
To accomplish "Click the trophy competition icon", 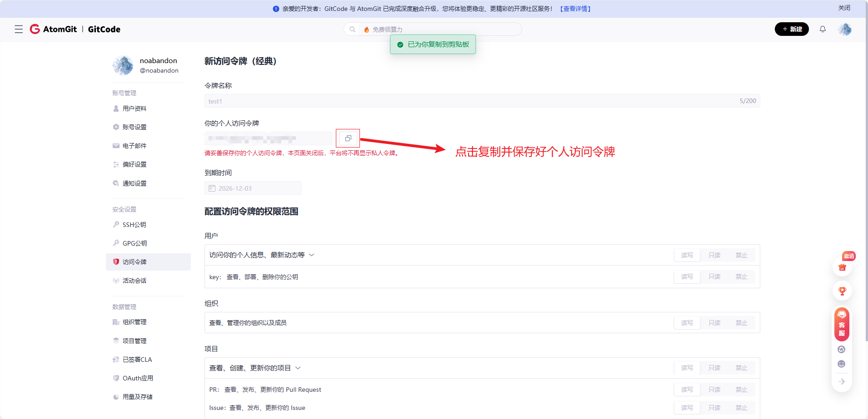I will coord(842,291).
